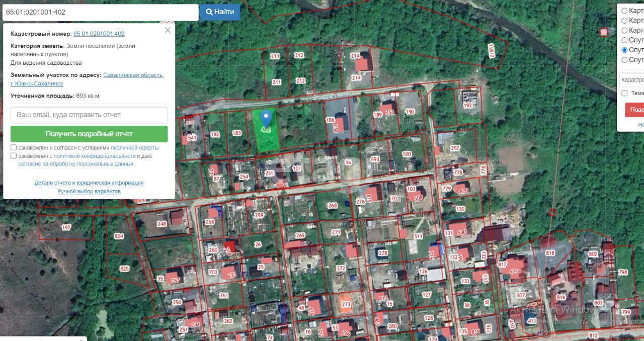Click parcel label 798 on the map
644x341 pixels.
[623, 273]
